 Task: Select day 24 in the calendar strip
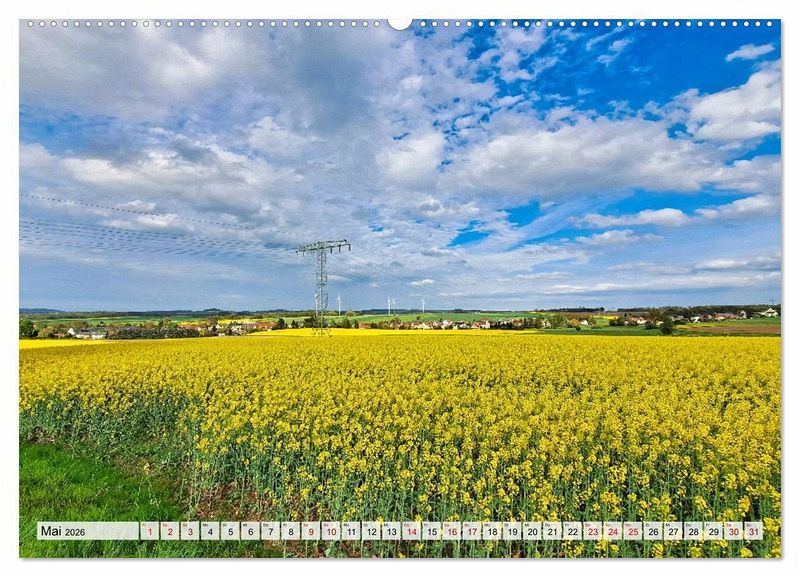(x=613, y=531)
